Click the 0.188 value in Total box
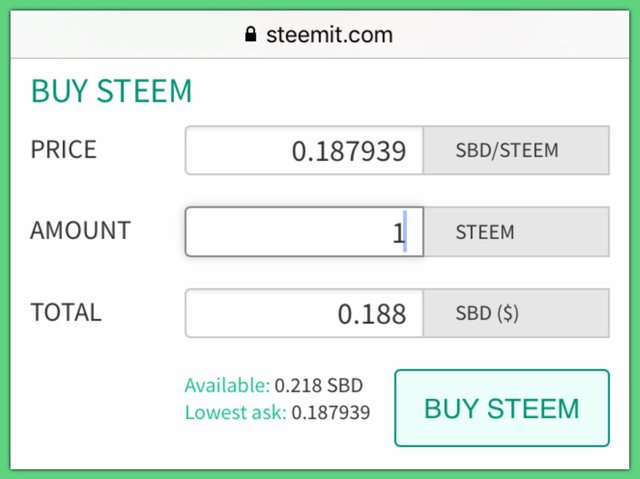This screenshot has height=479, width=640. click(x=372, y=314)
